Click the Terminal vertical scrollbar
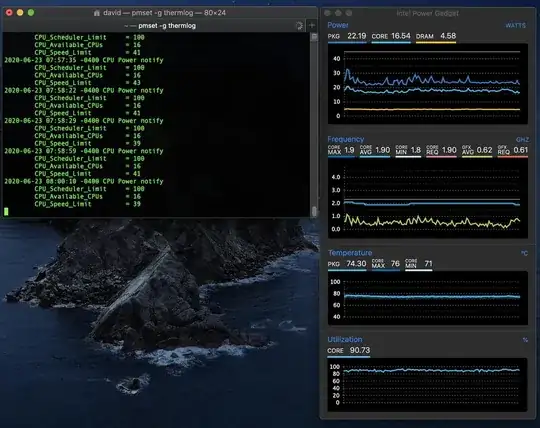 pos(314,125)
